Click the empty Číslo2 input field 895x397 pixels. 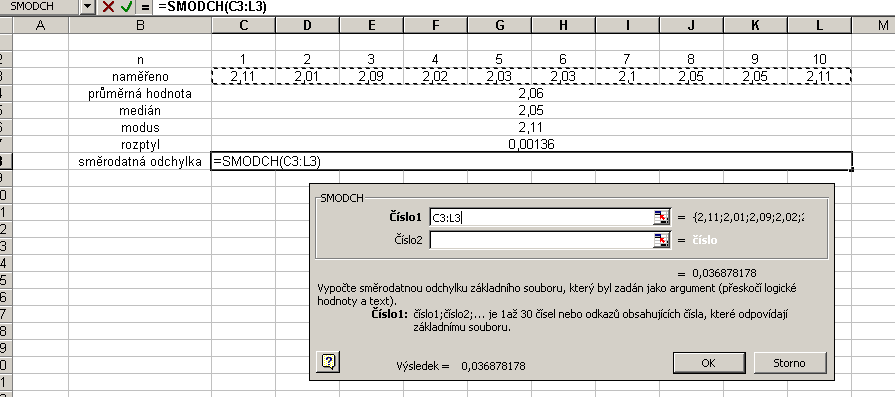point(542,240)
